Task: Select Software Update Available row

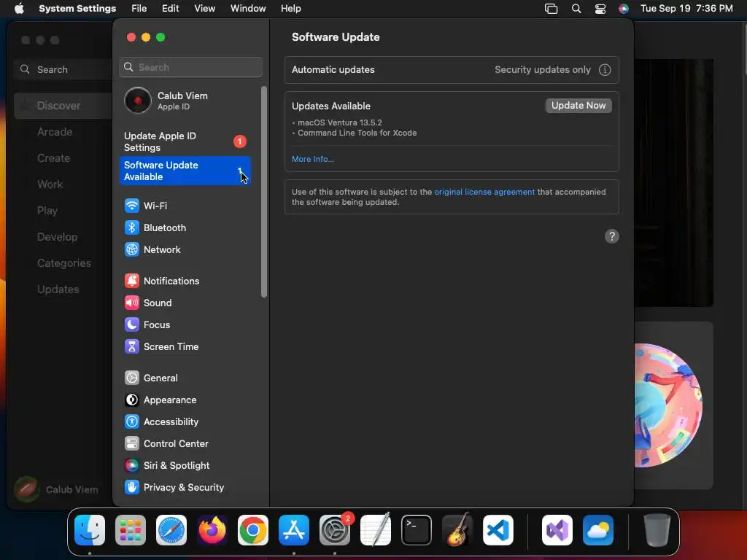Action: pyautogui.click(x=185, y=171)
